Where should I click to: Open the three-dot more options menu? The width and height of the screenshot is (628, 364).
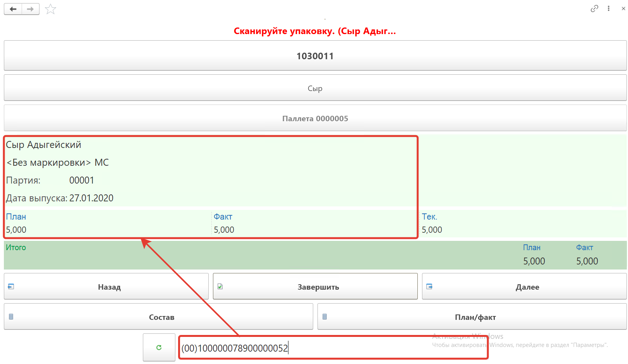click(x=609, y=9)
